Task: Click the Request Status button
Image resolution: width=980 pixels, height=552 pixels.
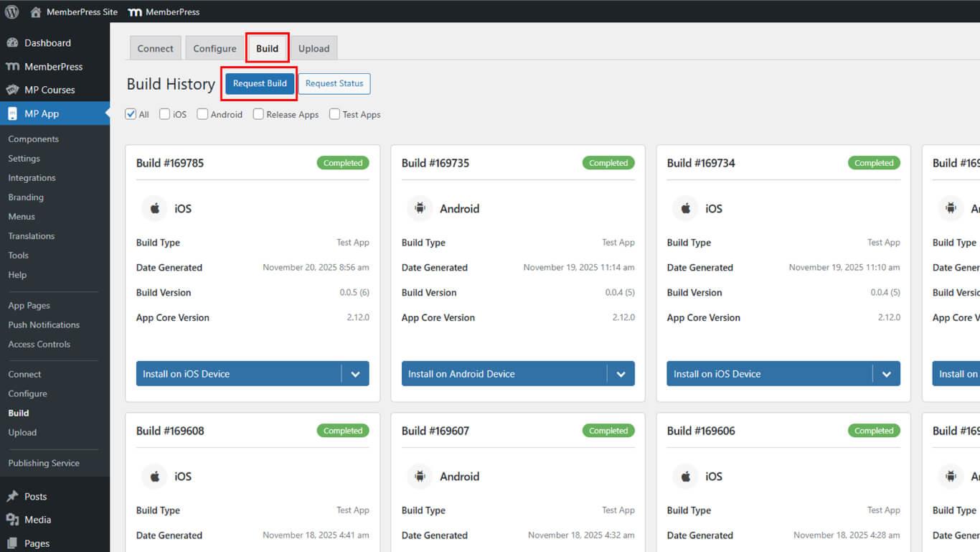Action: coord(334,83)
